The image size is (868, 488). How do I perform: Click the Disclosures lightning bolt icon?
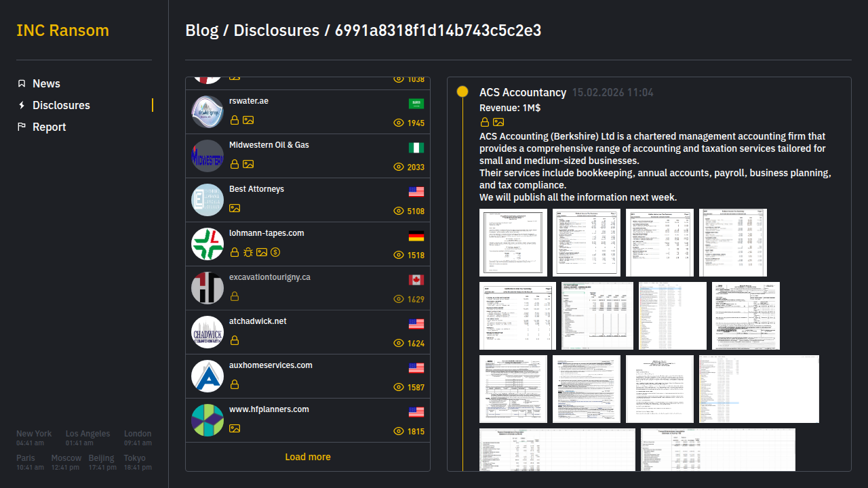tap(22, 105)
